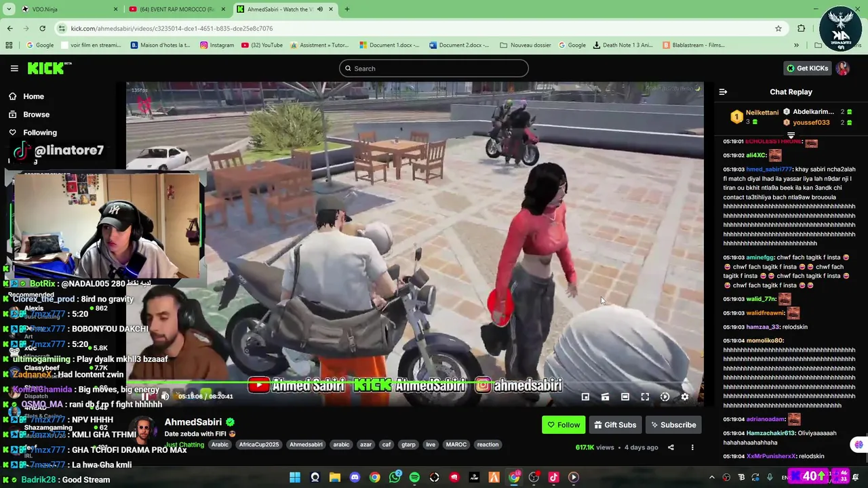This screenshot has width=868, height=488.
Task: Enter fullscreen in the video player
Action: coord(645,397)
